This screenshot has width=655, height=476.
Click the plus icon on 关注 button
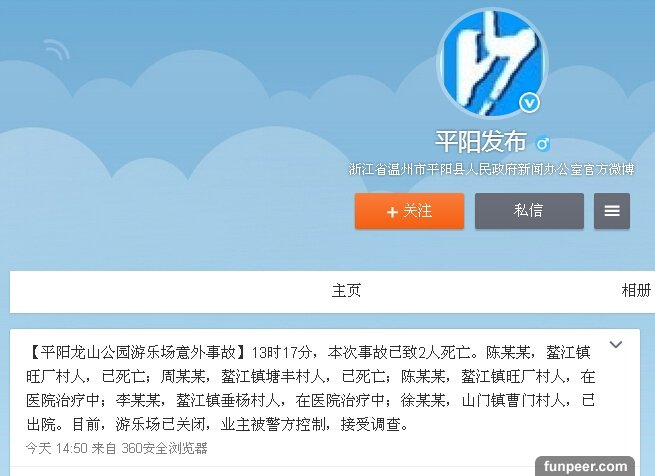click(392, 212)
